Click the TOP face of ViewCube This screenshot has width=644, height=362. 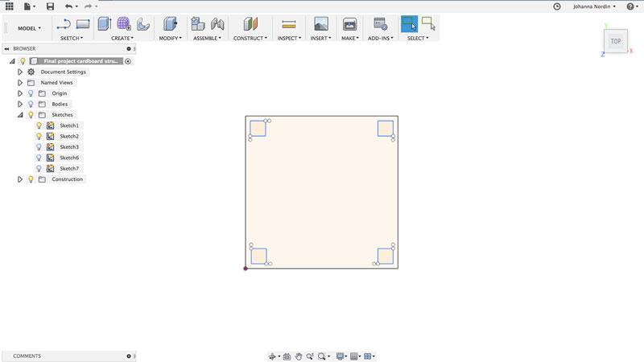[615, 41]
